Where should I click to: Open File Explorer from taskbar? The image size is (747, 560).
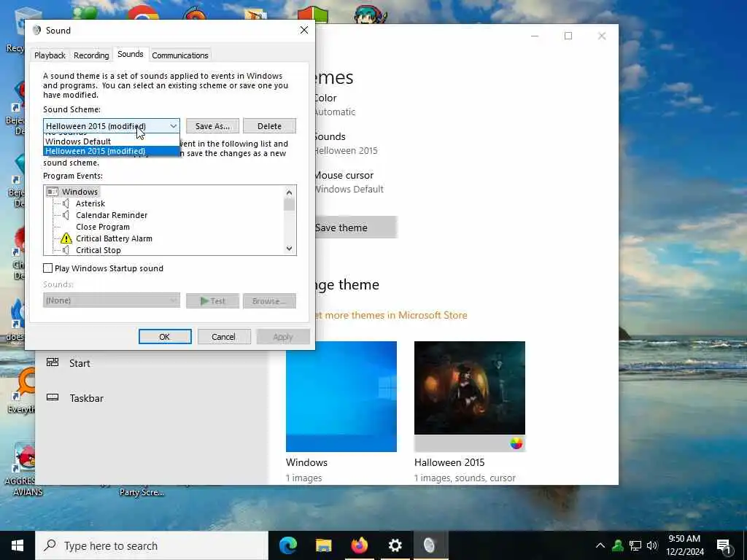coord(324,545)
